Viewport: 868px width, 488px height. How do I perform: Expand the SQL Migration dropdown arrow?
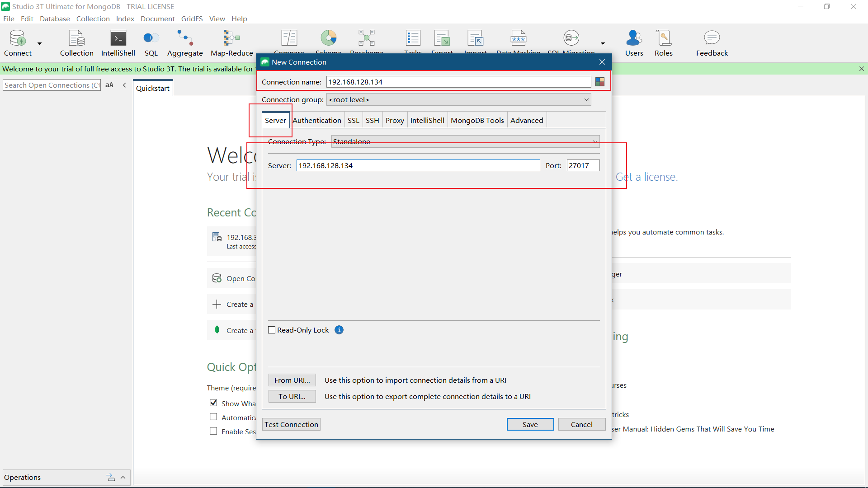pos(603,43)
